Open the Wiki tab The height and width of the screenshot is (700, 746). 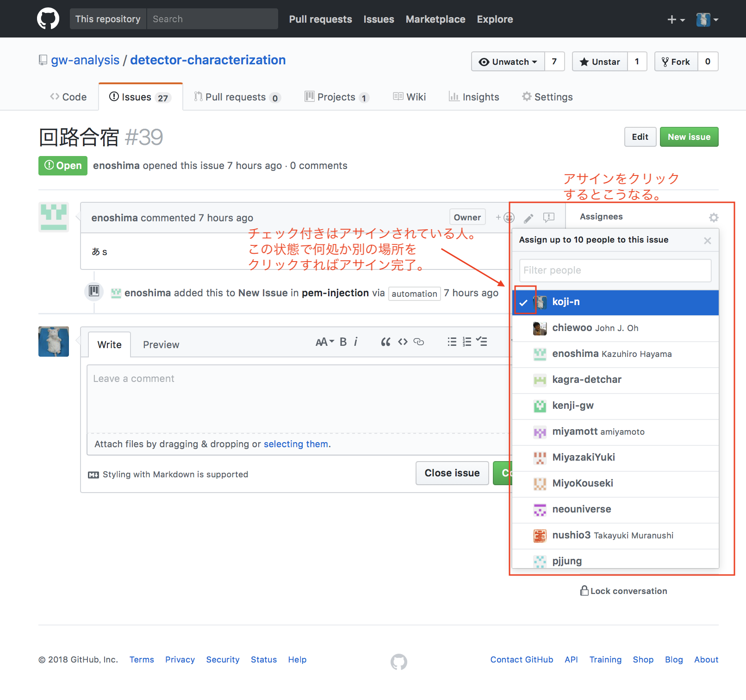(x=410, y=97)
